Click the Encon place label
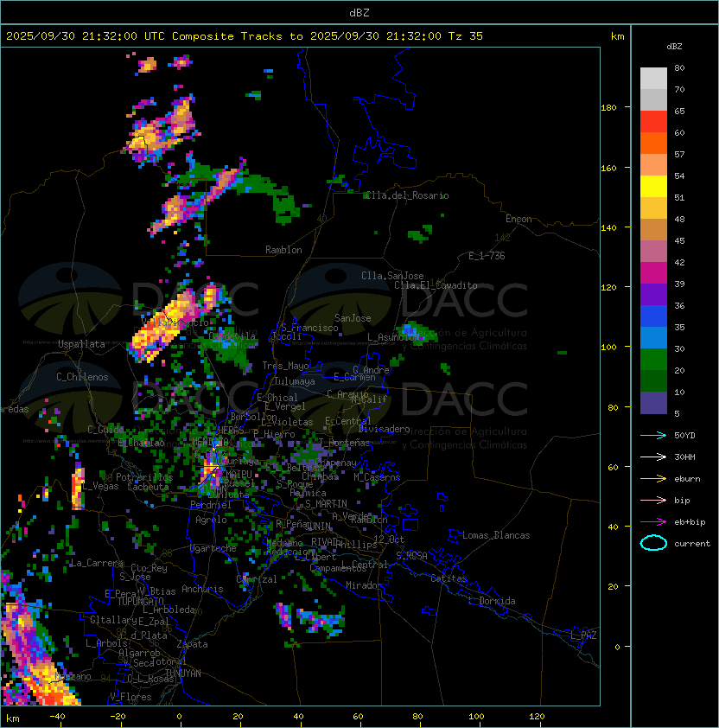This screenshot has width=719, height=728. pyautogui.click(x=519, y=219)
